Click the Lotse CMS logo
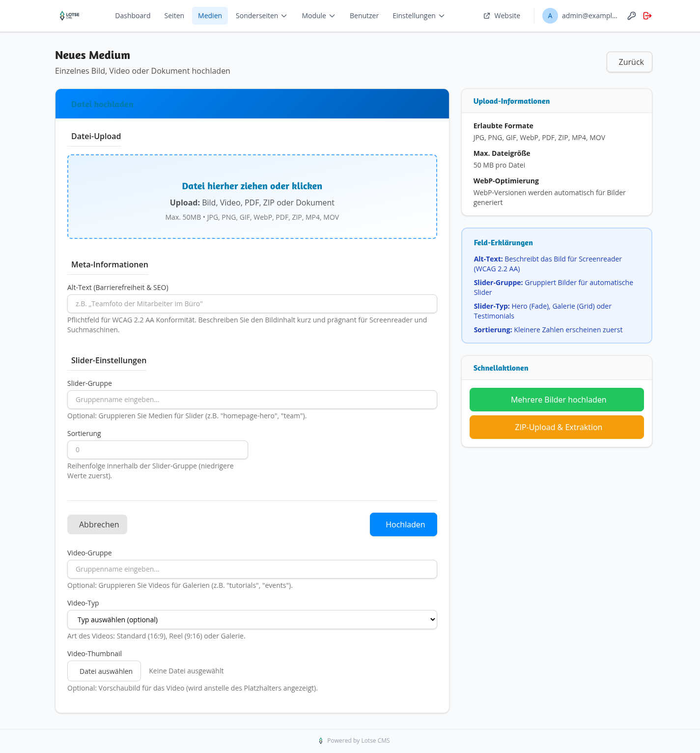 tap(69, 16)
